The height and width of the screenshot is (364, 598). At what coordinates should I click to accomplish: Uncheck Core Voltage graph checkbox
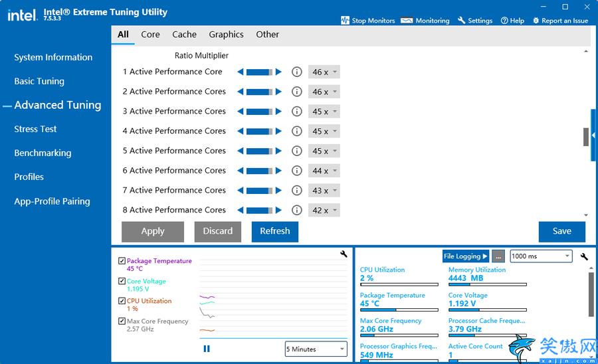click(122, 281)
